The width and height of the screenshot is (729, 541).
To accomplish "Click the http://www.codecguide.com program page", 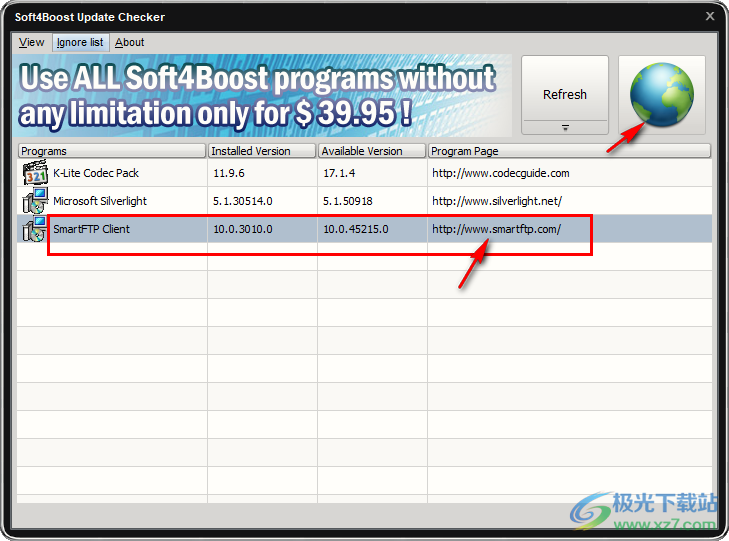I will (x=501, y=173).
